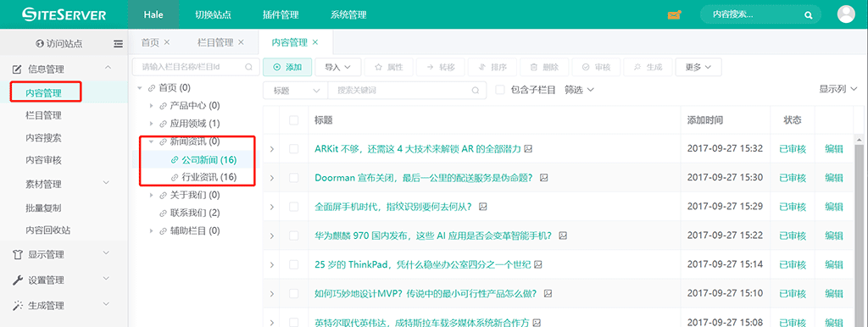Open 内容回收站 in sidebar
Screen dimensions: 868x327
click(x=47, y=230)
